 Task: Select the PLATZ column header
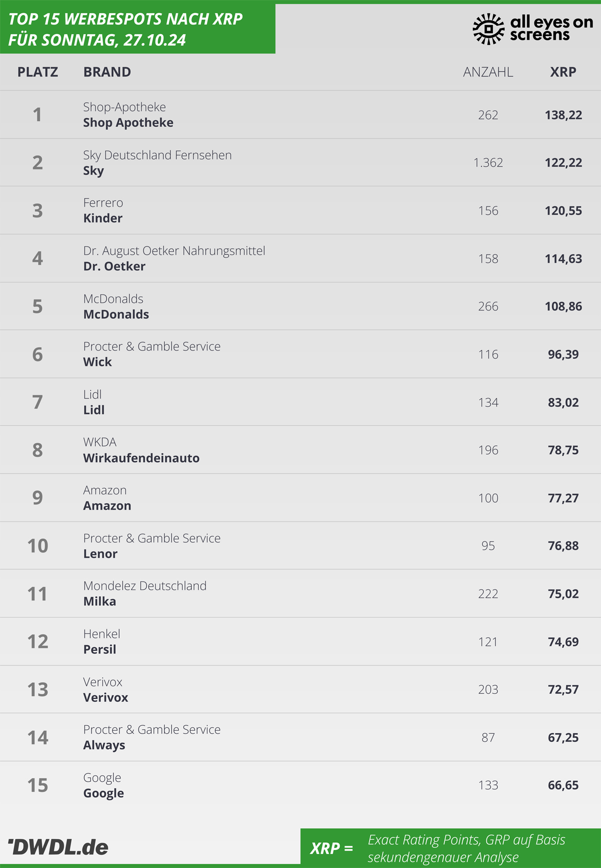tap(38, 72)
